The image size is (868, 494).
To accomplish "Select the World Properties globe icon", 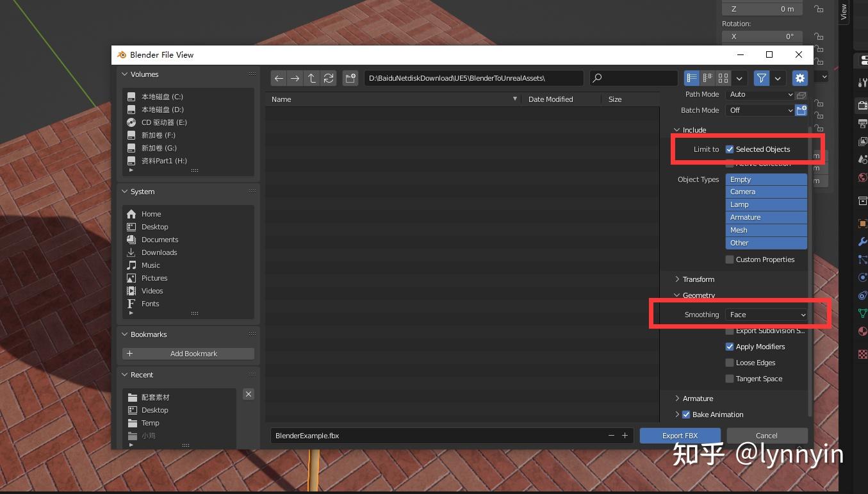I will coord(862,177).
